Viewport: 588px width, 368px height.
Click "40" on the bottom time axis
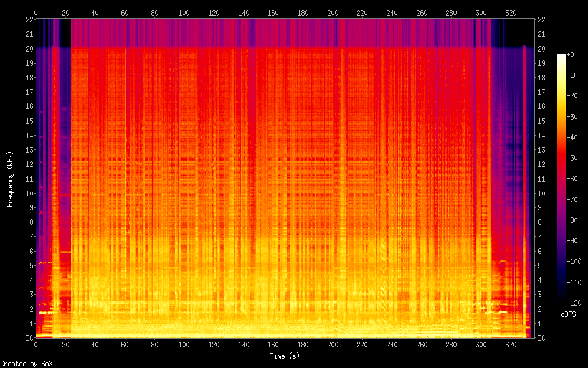click(95, 345)
